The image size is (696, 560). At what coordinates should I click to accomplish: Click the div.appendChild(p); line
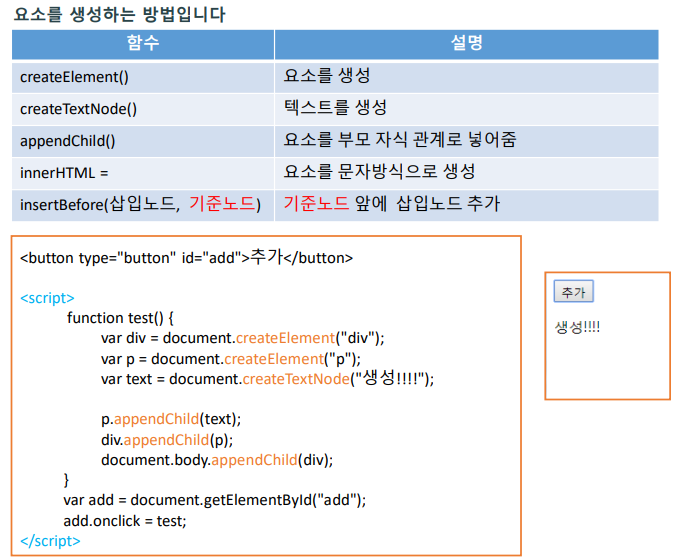pyautogui.click(x=167, y=440)
